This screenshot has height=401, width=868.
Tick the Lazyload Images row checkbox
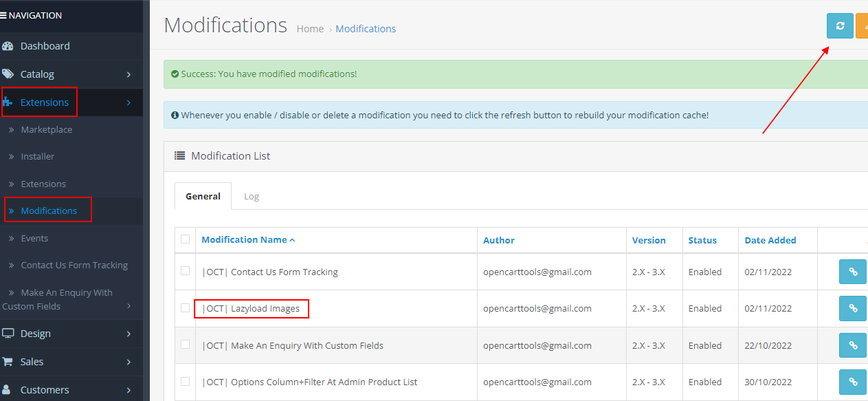[x=185, y=308]
